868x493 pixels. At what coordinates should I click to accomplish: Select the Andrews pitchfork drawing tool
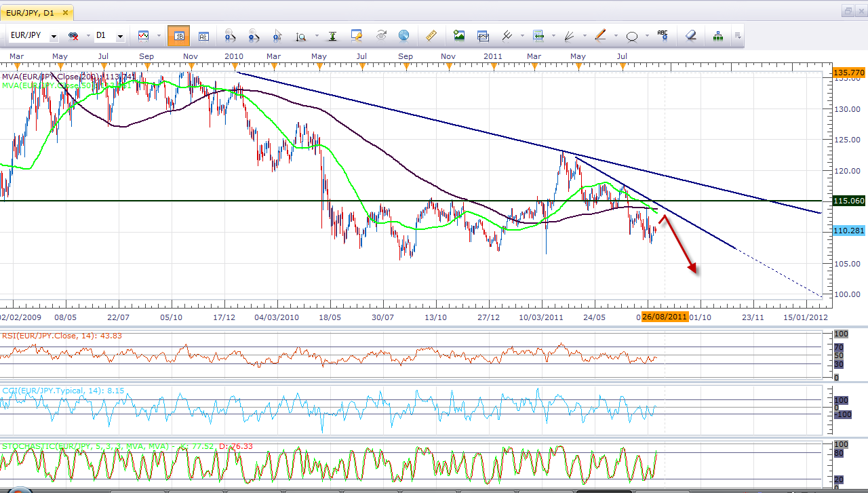coord(507,35)
